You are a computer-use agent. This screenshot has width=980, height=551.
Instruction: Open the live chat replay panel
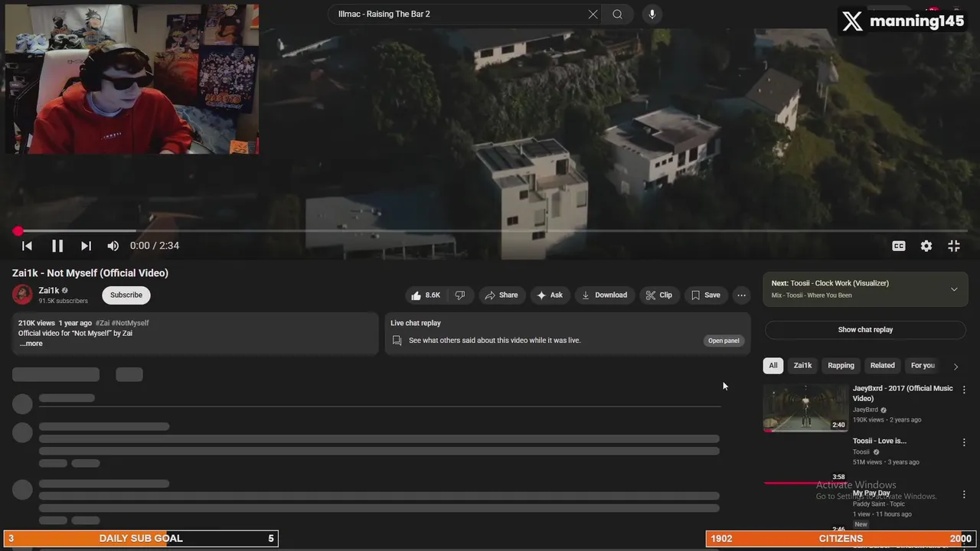point(724,341)
